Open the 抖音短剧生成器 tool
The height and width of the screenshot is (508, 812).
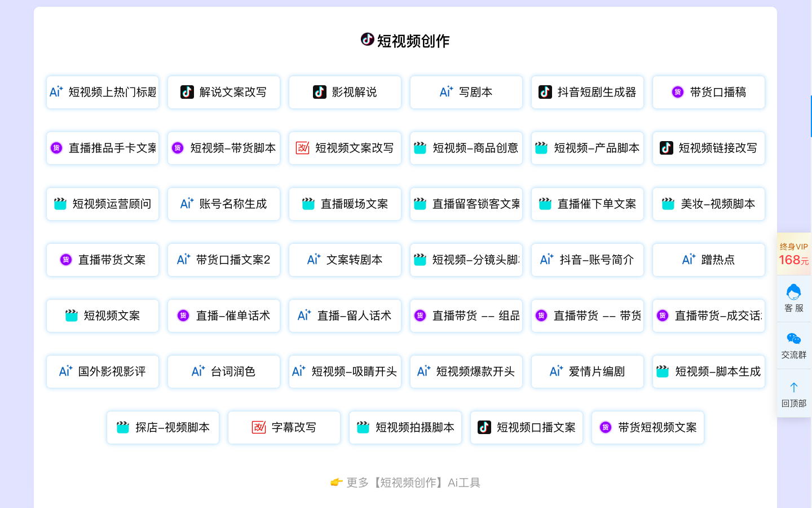(x=587, y=92)
